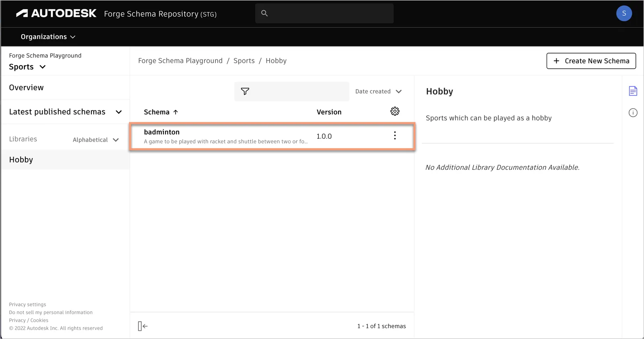Click the Version column header
The height and width of the screenshot is (339, 644).
point(329,112)
